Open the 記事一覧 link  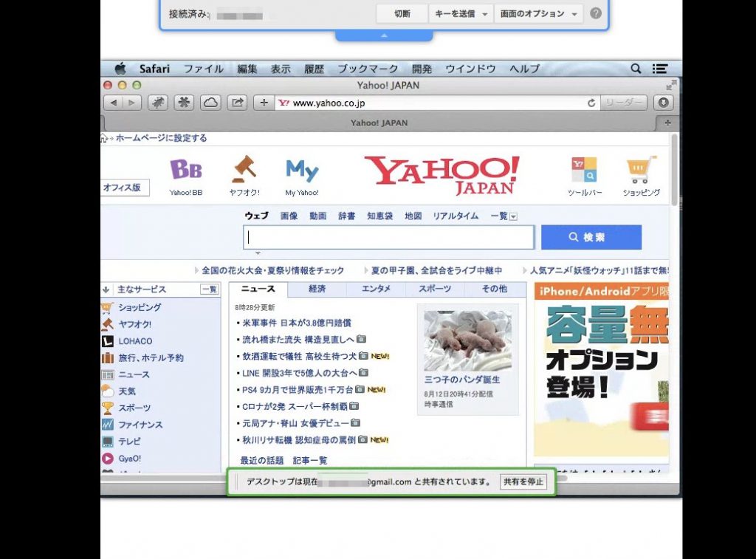[310, 461]
